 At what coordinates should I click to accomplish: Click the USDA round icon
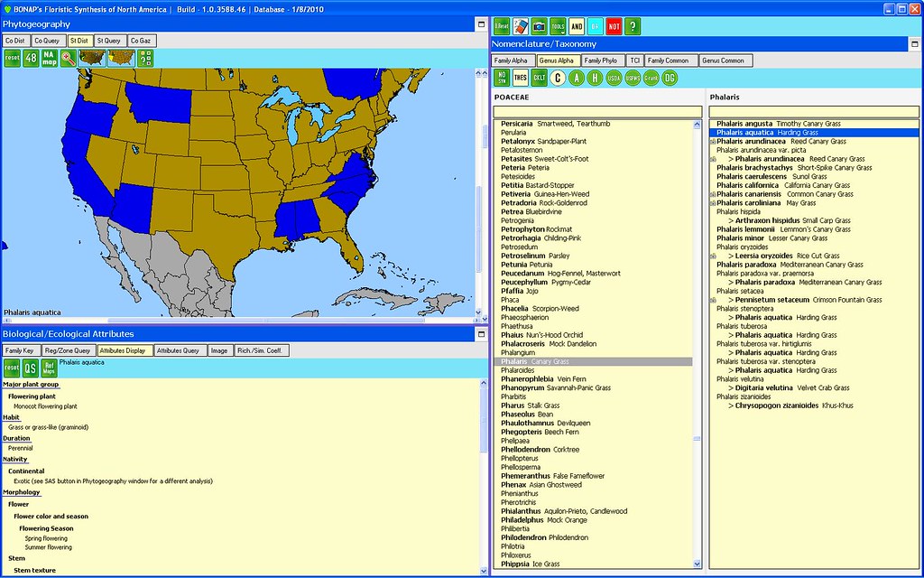[614, 78]
